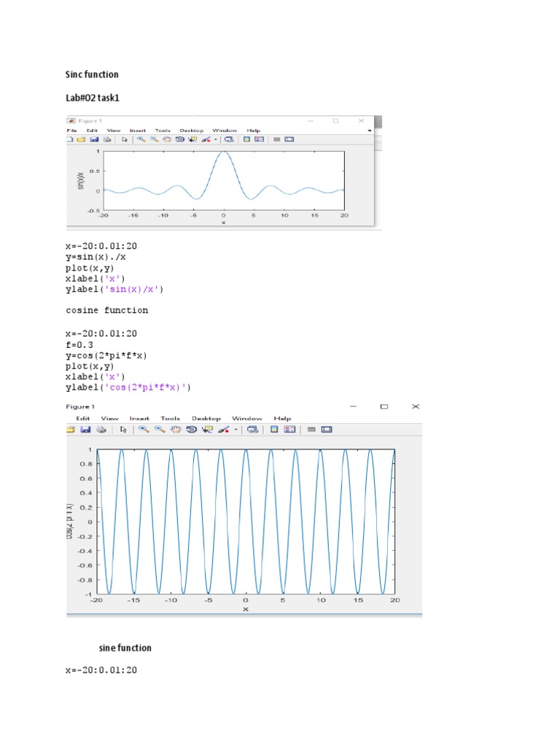Image resolution: width=560 pixels, height=747 pixels.
Task: Select Zoom In tool in cosine figure toolbar
Action: point(144,430)
